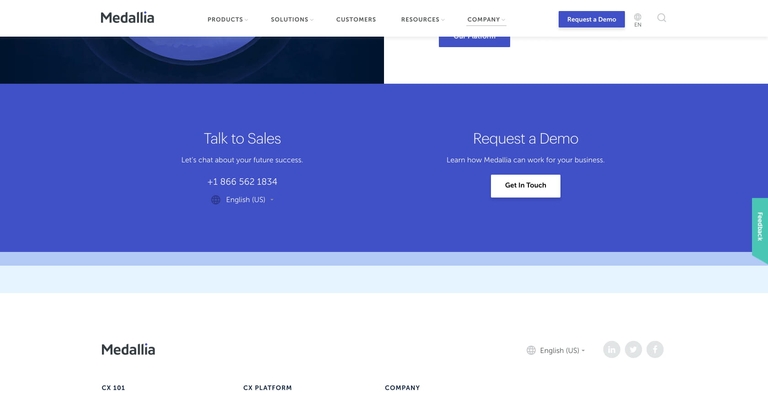Viewport: 768px width, 396px height.
Task: Open the search magnifier icon
Action: pyautogui.click(x=661, y=18)
